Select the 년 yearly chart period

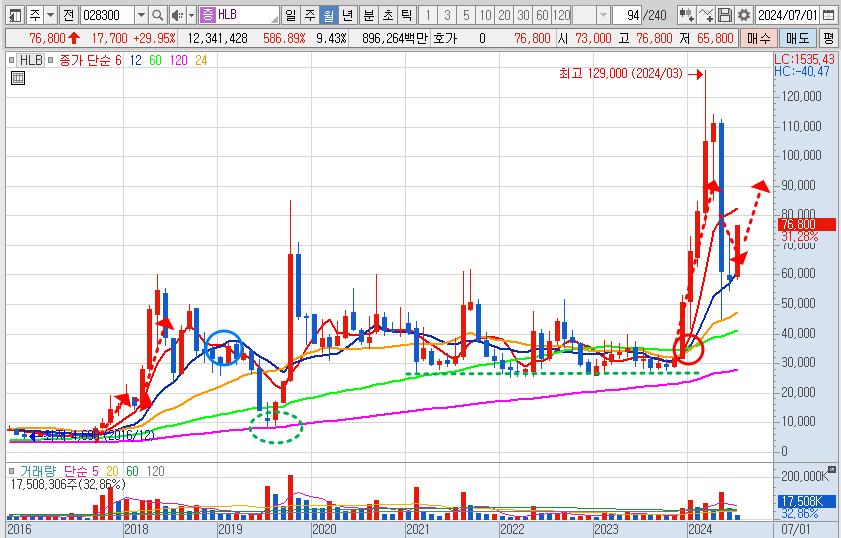pyautogui.click(x=348, y=15)
